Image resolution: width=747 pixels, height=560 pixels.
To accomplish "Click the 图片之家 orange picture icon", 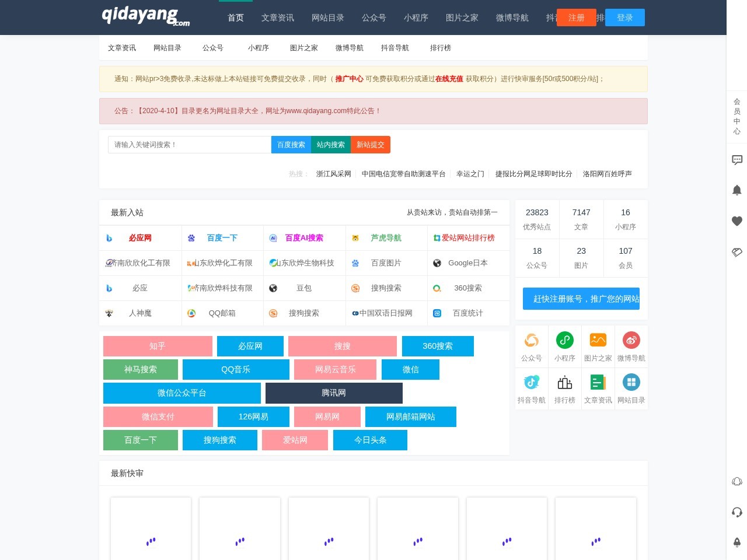I will coord(598,341).
